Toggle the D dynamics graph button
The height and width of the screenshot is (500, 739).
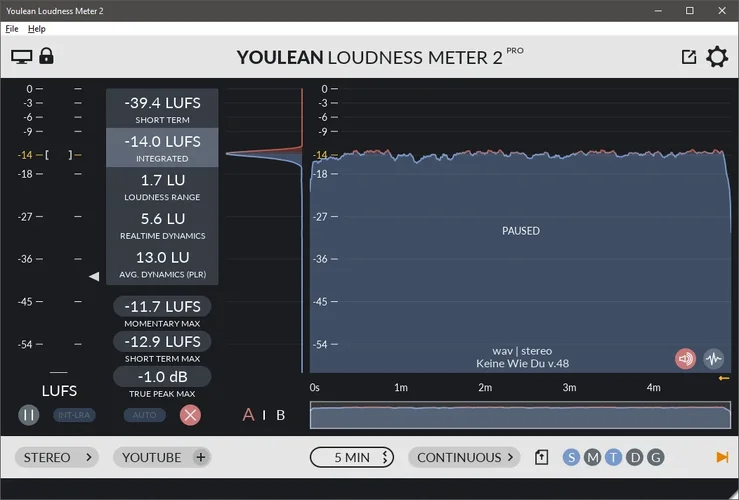[x=635, y=458]
